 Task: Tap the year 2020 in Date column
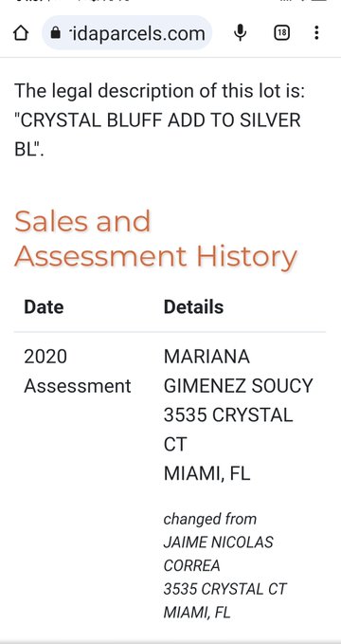[x=45, y=357]
